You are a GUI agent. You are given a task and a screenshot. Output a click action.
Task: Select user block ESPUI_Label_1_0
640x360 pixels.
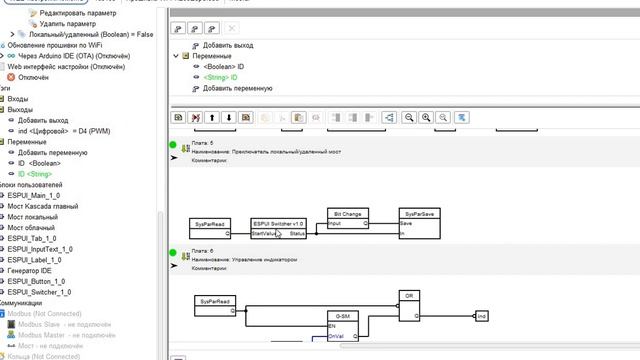(x=34, y=260)
